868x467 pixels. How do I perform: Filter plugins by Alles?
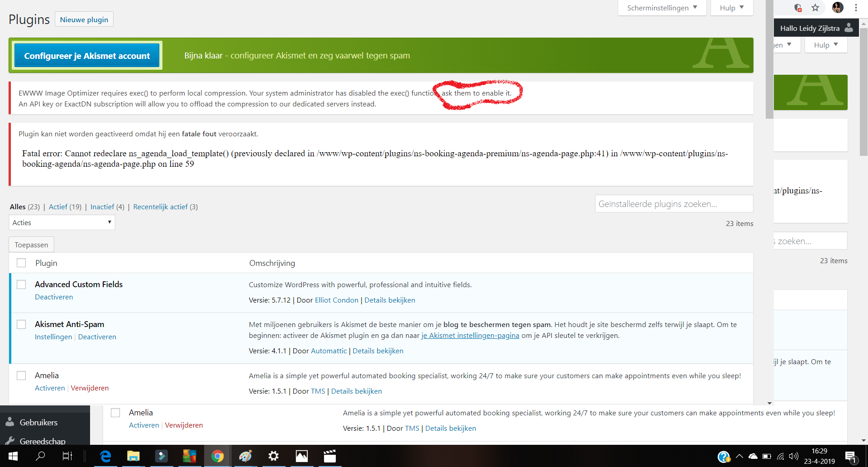pos(18,207)
